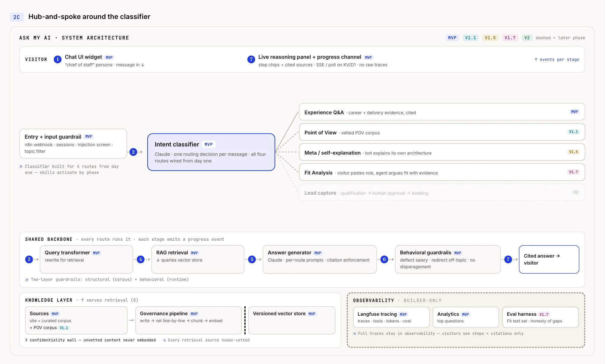Click the V1.7 badge in the legend
The image size is (605, 364).
click(x=510, y=38)
